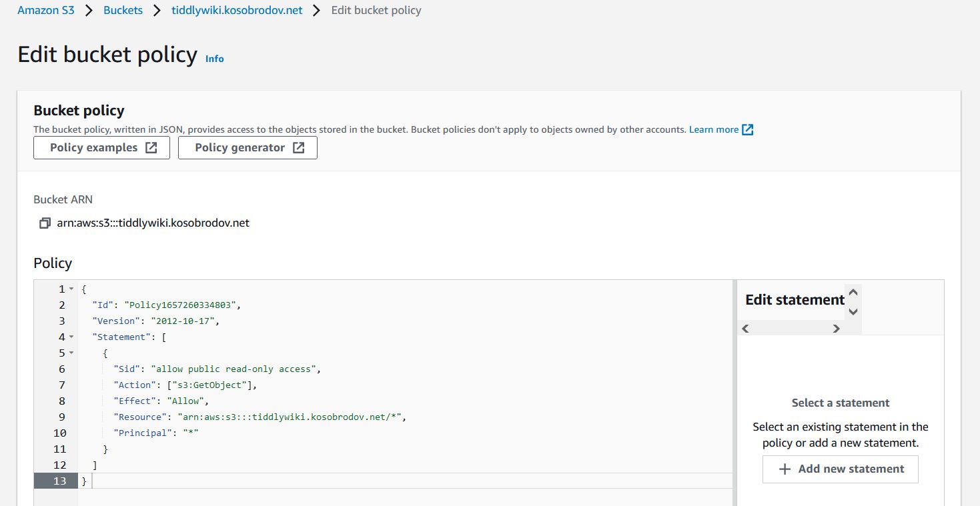Go to Amazon S3 breadcrumb
Image resolution: width=980 pixels, height=506 pixels.
46,11
